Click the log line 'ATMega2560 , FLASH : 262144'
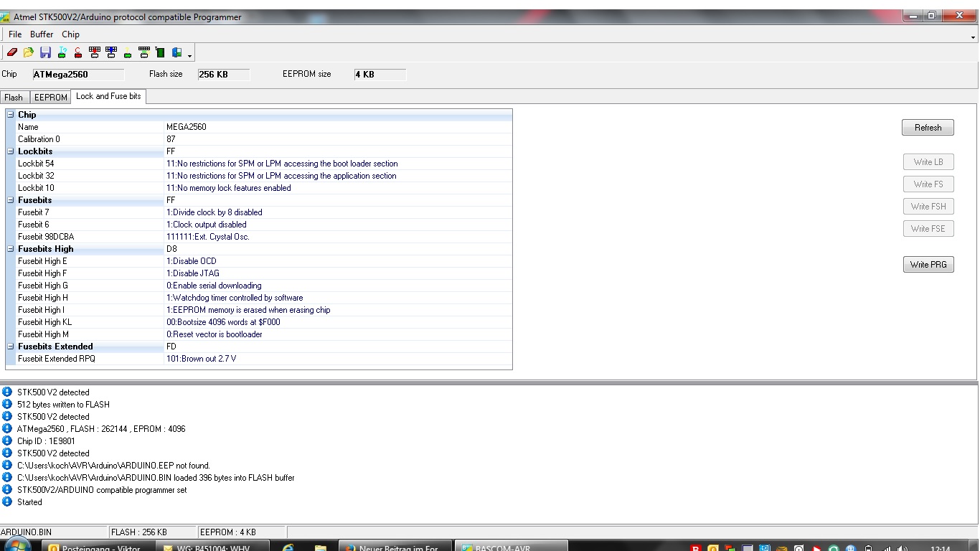The width and height of the screenshot is (980, 551). [101, 428]
